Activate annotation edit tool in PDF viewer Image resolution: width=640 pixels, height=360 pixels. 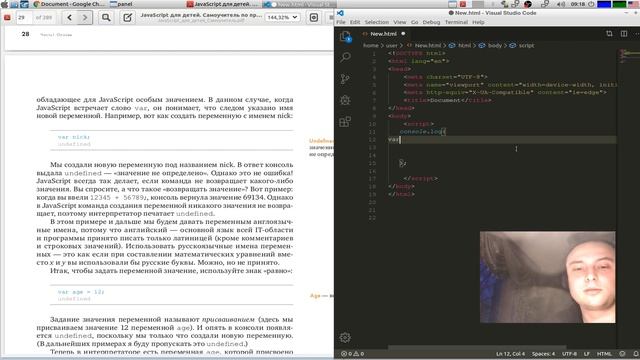pyautogui.click(x=127, y=18)
